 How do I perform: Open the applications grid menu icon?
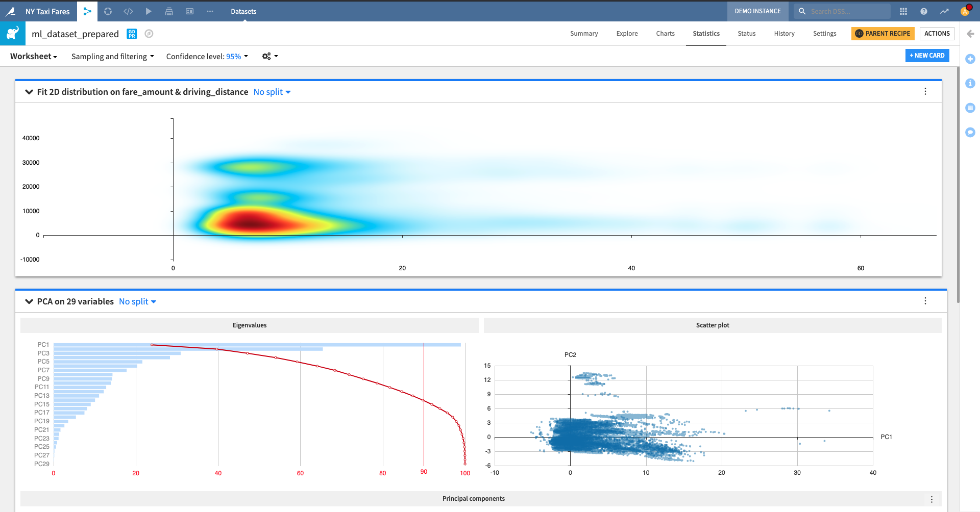(903, 11)
